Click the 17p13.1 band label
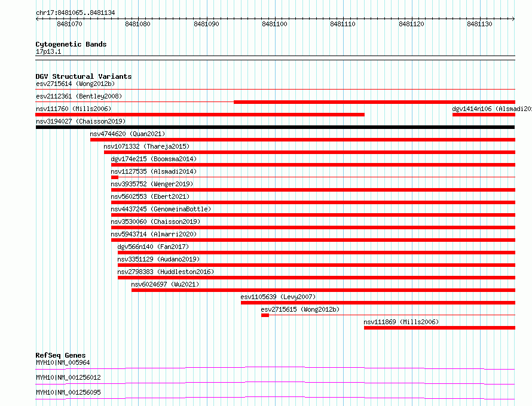Viewport: 532px width, 406px height. pos(48,52)
